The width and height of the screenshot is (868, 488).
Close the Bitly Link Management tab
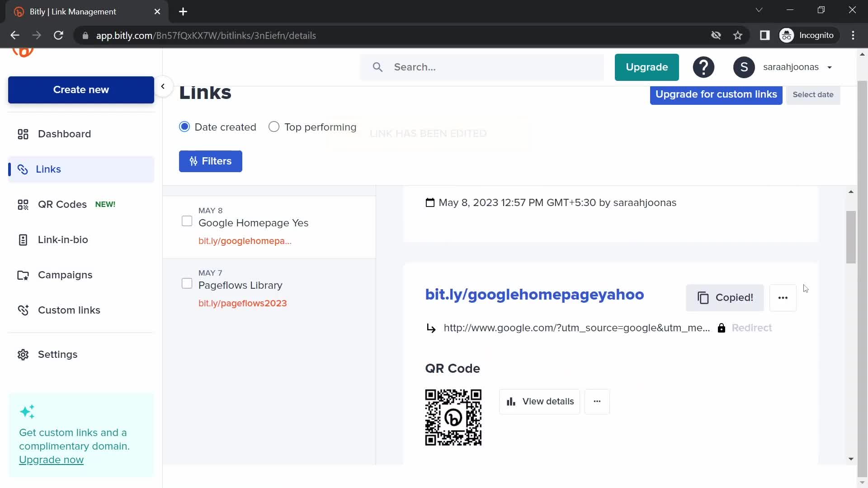click(x=157, y=12)
